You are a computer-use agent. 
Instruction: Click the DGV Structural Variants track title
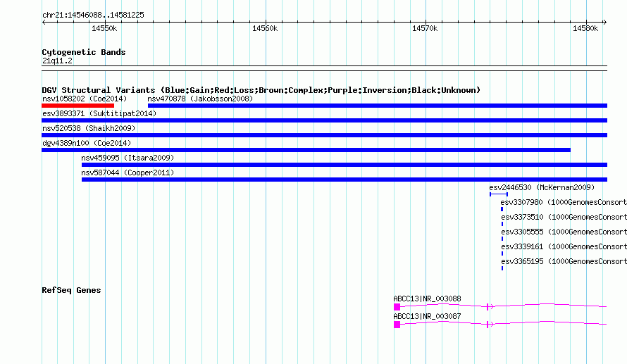coord(261,90)
